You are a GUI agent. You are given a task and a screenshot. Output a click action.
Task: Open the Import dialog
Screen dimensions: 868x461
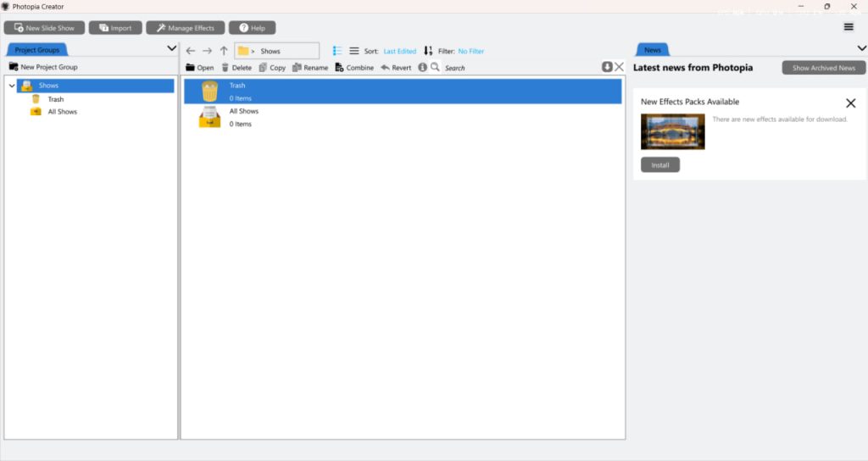115,28
